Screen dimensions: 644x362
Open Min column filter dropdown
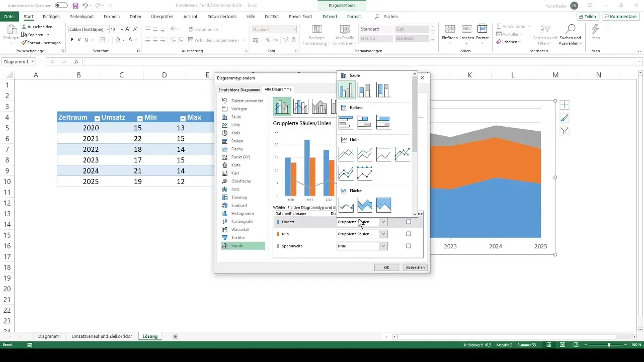(x=183, y=118)
